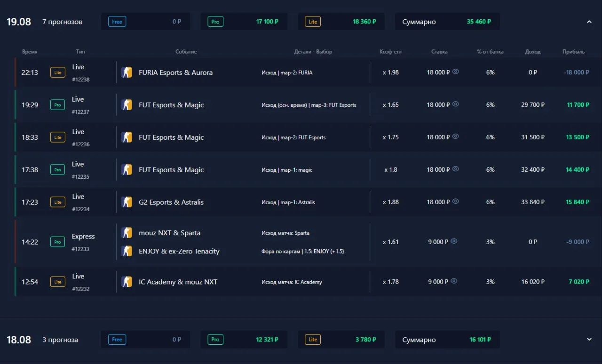Click the Суммарно total 35 460 ₽ box

point(447,22)
